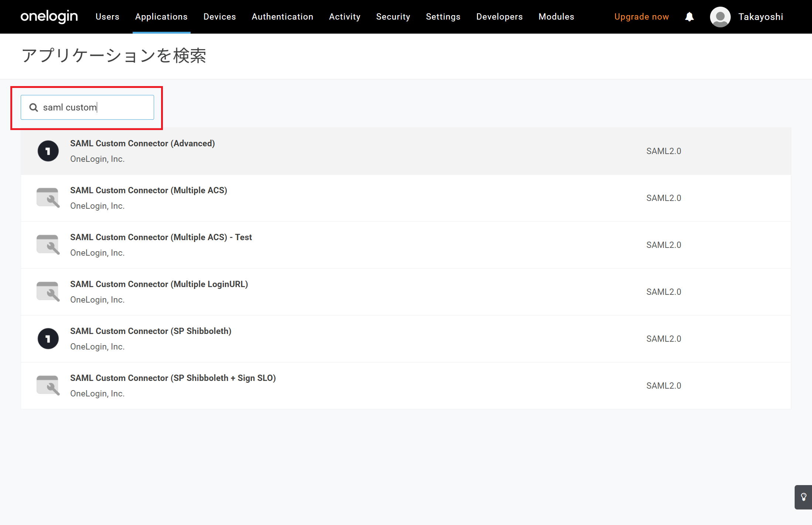
Task: Select SAML Custom Connector (Multiple ACS) - Test
Action: pyautogui.click(x=161, y=237)
